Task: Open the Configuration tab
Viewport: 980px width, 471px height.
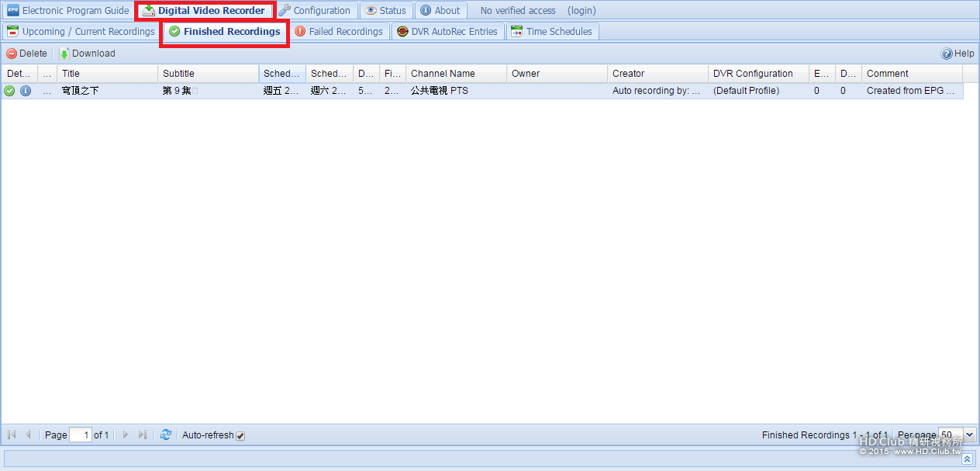Action: (315, 11)
